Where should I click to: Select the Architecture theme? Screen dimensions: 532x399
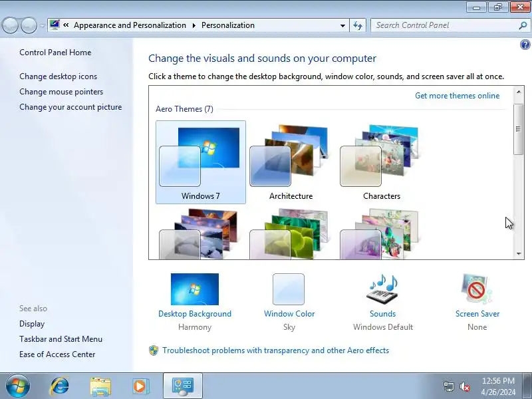click(x=291, y=162)
